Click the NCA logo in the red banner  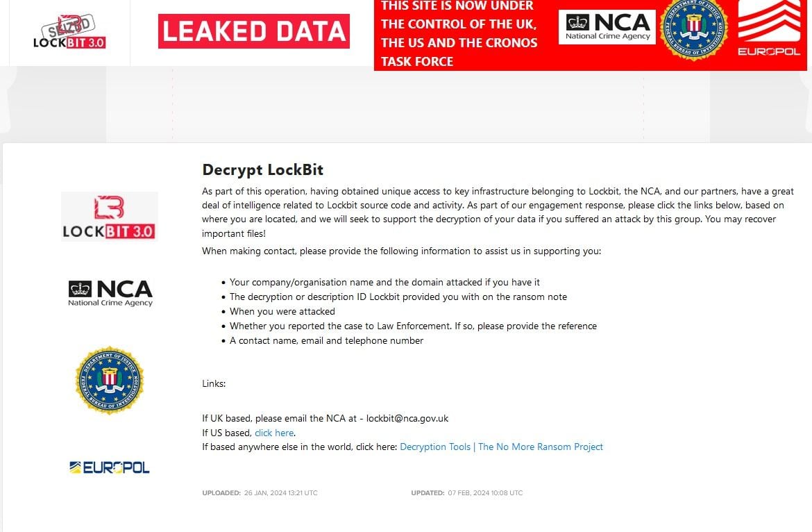607,27
